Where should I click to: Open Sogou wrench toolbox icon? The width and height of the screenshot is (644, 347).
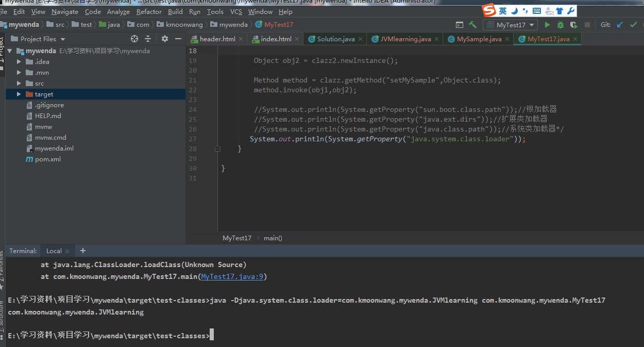570,11
